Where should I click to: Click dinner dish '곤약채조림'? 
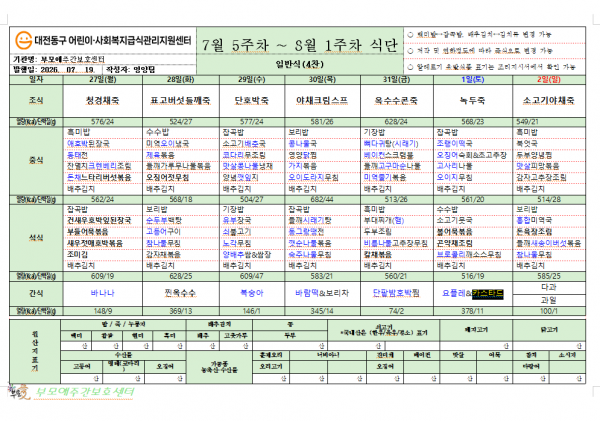(455, 243)
